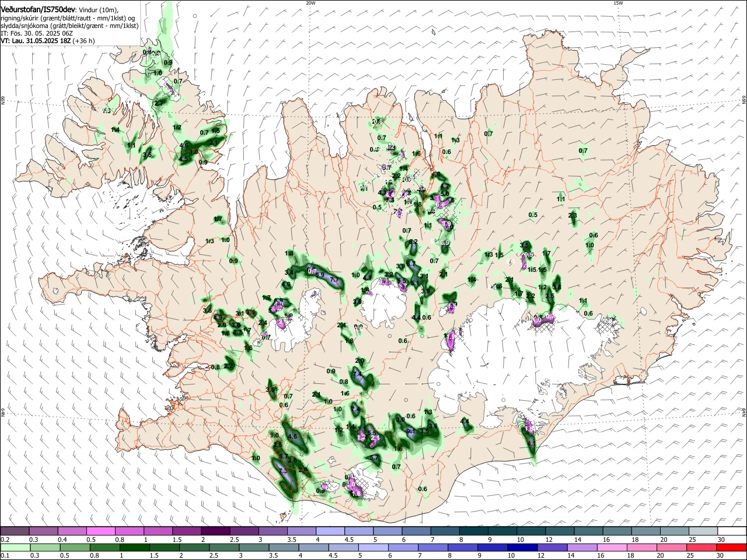Click the pale lavender 4–4.5 snow legend swatch
This screenshot has height=560, width=747.
[330, 531]
